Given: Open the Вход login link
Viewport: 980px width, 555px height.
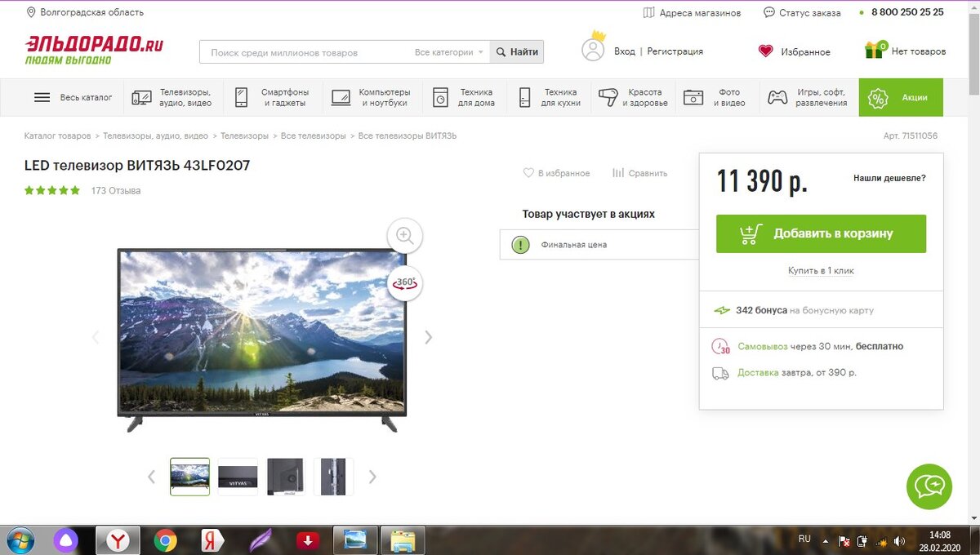Looking at the screenshot, I should point(625,51).
